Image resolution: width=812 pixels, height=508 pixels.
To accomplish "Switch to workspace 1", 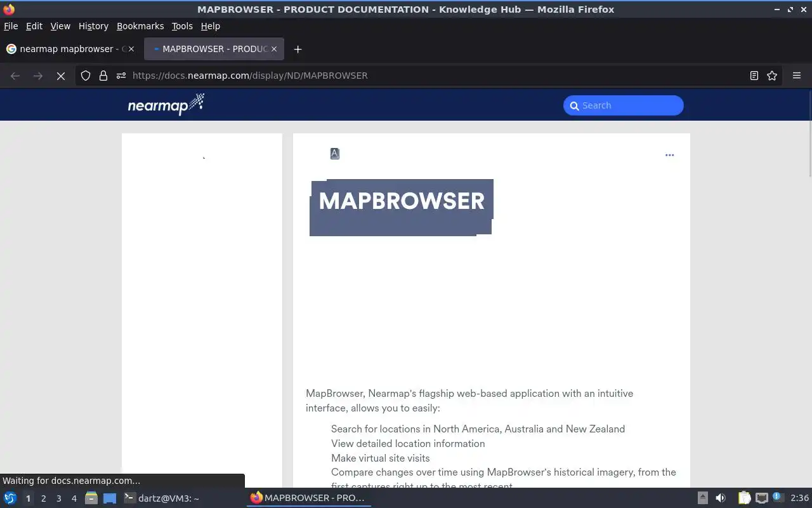I will [x=28, y=498].
